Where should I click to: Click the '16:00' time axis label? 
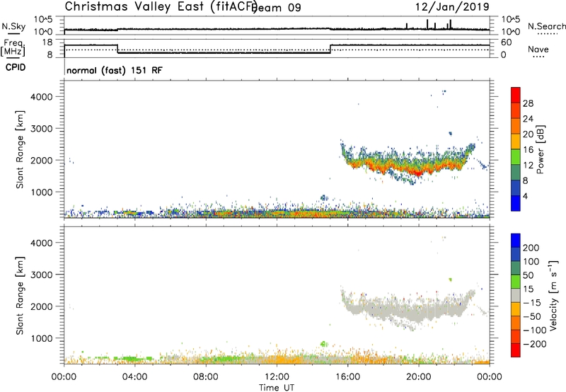[347, 377]
